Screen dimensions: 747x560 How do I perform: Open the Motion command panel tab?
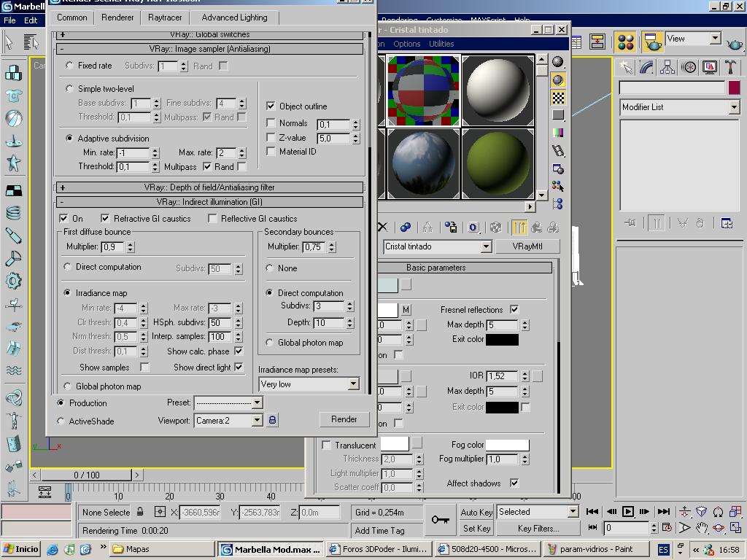689,67
